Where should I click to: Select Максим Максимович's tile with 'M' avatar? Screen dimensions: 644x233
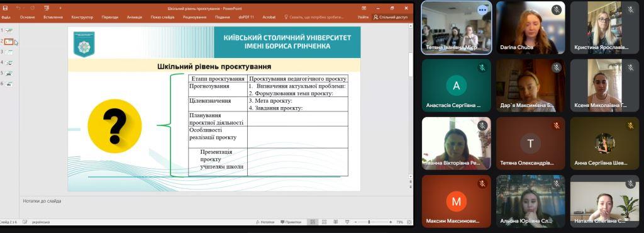(x=457, y=202)
